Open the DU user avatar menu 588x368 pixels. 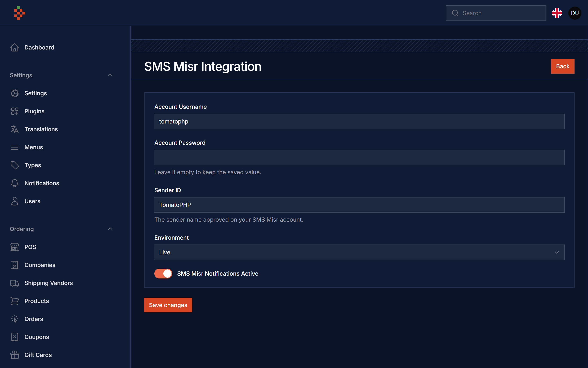575,13
